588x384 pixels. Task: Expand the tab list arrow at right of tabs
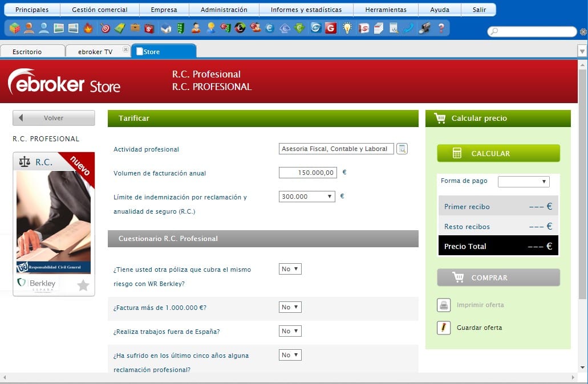582,51
